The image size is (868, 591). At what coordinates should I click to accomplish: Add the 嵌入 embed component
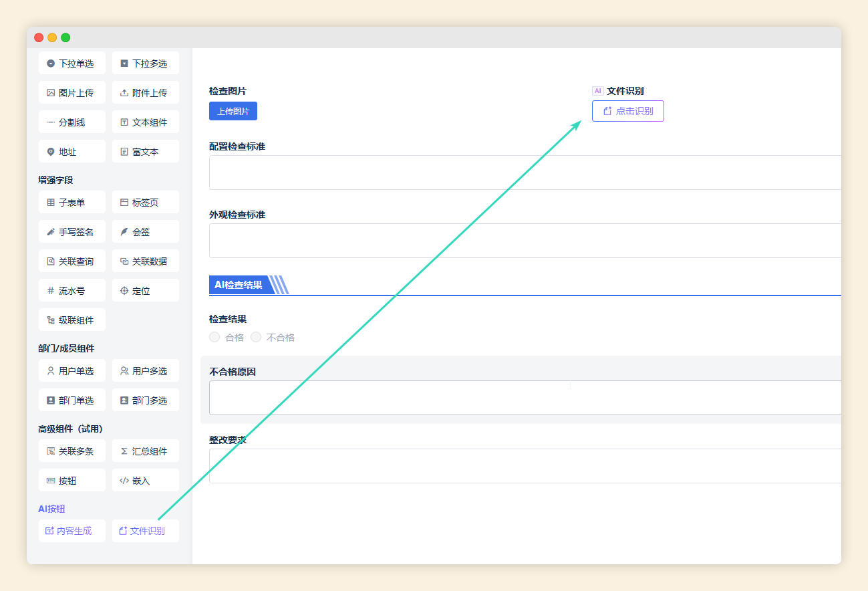click(x=146, y=481)
